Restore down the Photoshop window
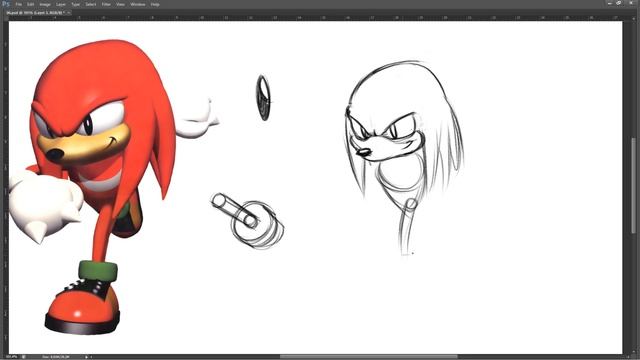The width and height of the screenshot is (640, 360). 619,3
